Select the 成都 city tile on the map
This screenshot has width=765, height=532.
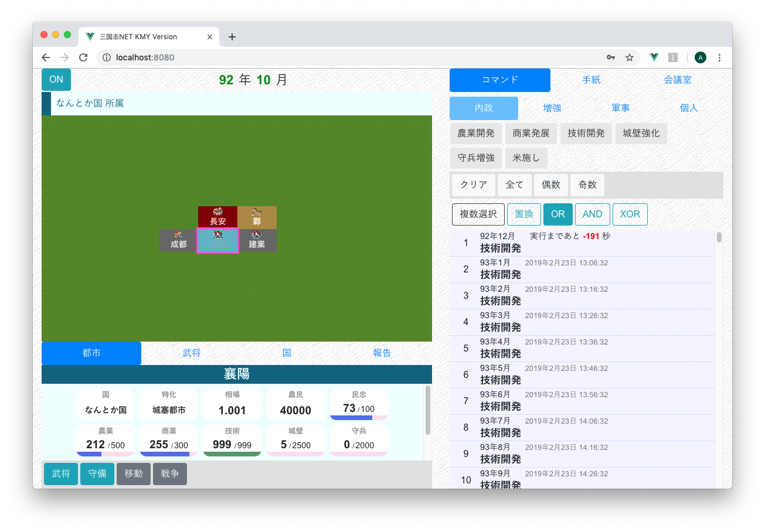click(178, 240)
